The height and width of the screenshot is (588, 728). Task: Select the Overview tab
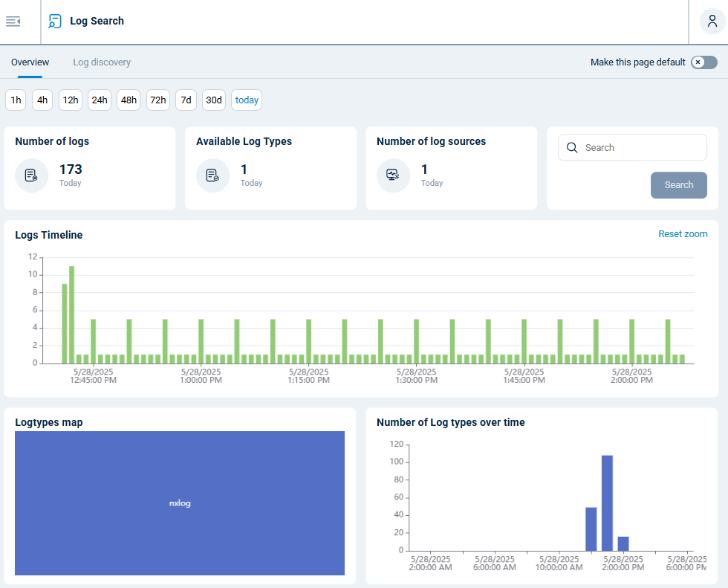point(30,62)
